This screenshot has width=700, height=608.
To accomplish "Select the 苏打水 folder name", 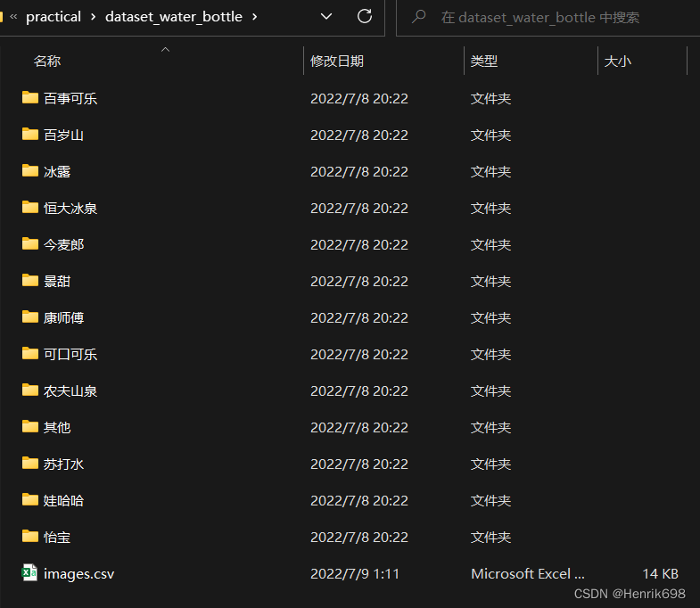I will (64, 464).
